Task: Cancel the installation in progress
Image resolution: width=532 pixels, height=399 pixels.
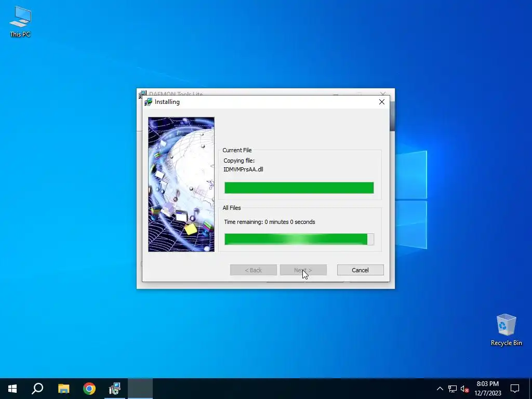Action: click(x=361, y=270)
